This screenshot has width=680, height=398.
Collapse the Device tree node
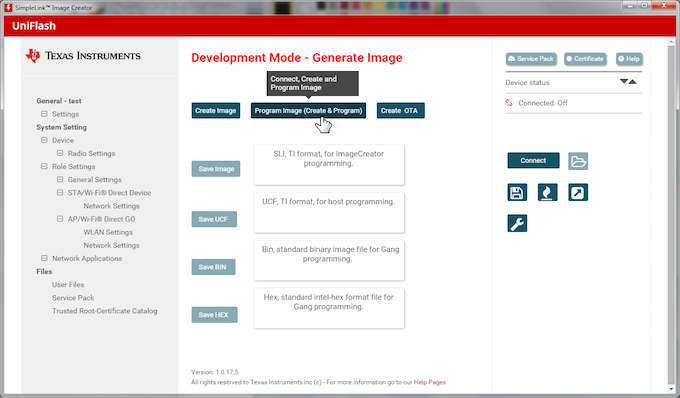pos(44,140)
